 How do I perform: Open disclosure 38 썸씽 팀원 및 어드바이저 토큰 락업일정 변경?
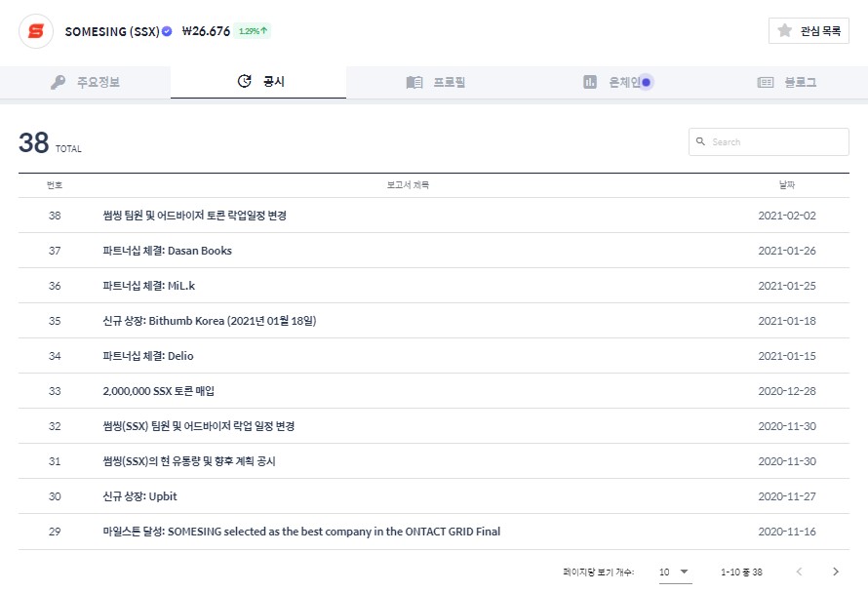point(194,216)
